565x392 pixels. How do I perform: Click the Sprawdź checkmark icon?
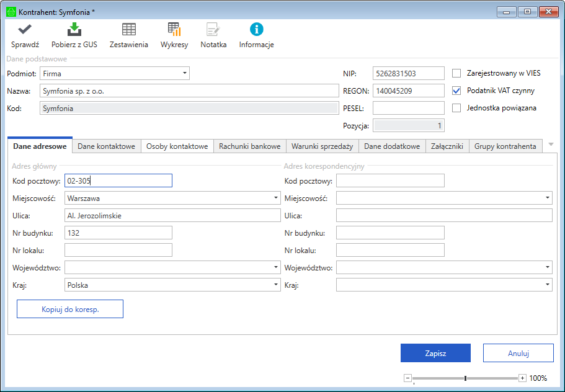25,29
